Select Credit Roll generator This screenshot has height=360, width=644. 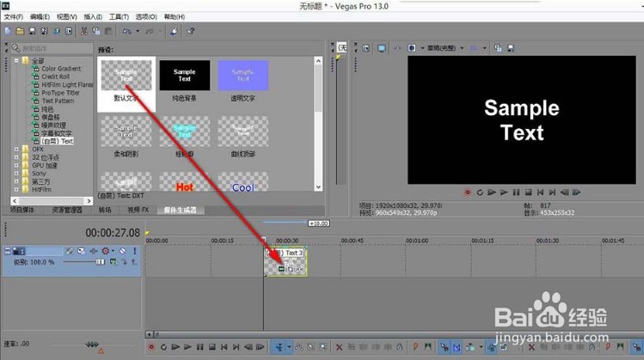pyautogui.click(x=55, y=76)
